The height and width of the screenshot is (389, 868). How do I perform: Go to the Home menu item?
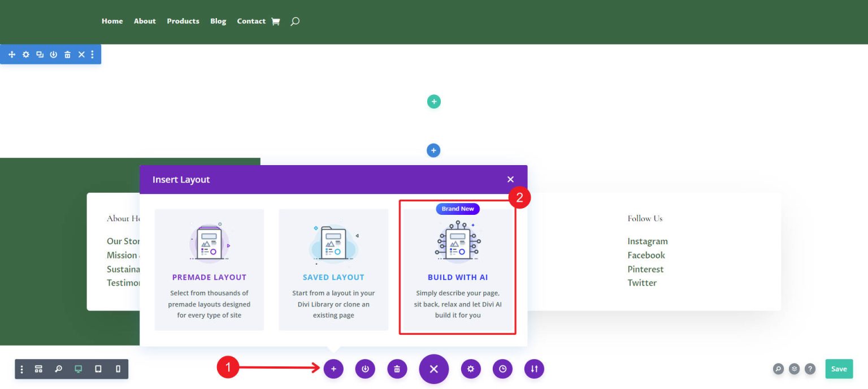click(112, 21)
